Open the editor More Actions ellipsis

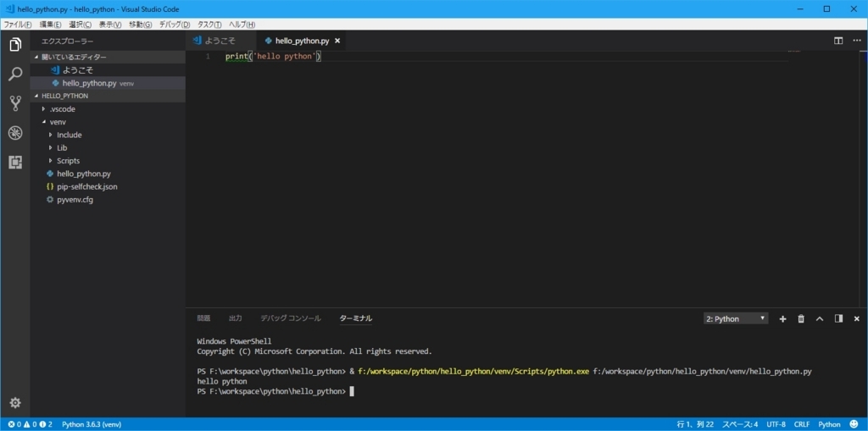coord(856,41)
